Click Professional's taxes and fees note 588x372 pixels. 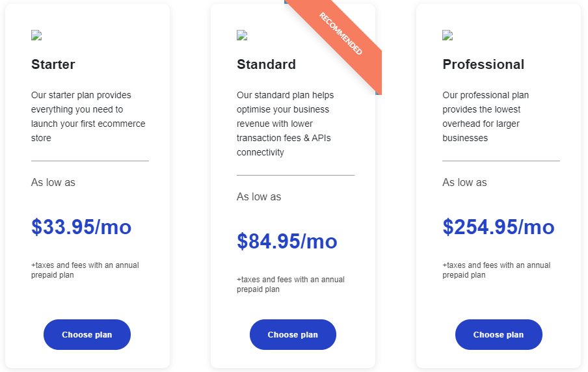[496, 270]
